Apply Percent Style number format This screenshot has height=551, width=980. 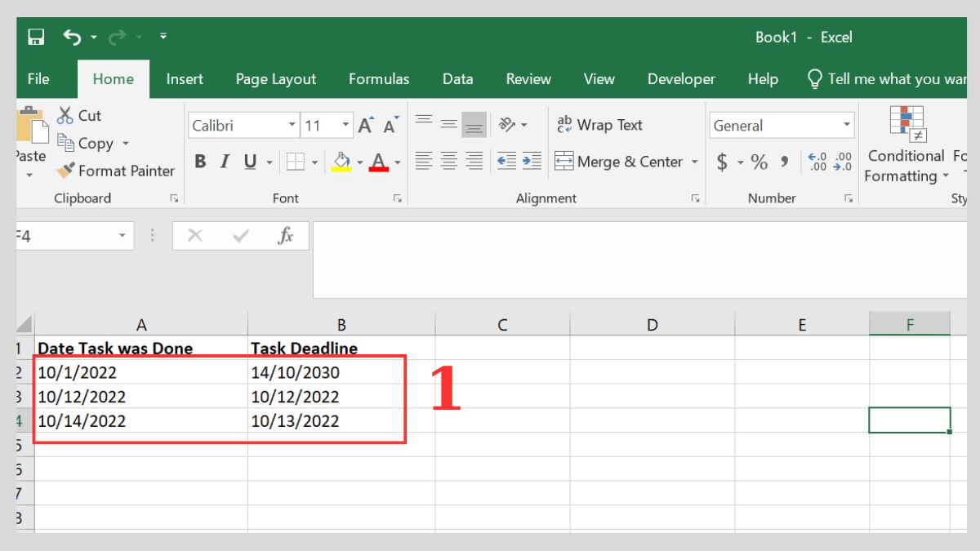[757, 162]
